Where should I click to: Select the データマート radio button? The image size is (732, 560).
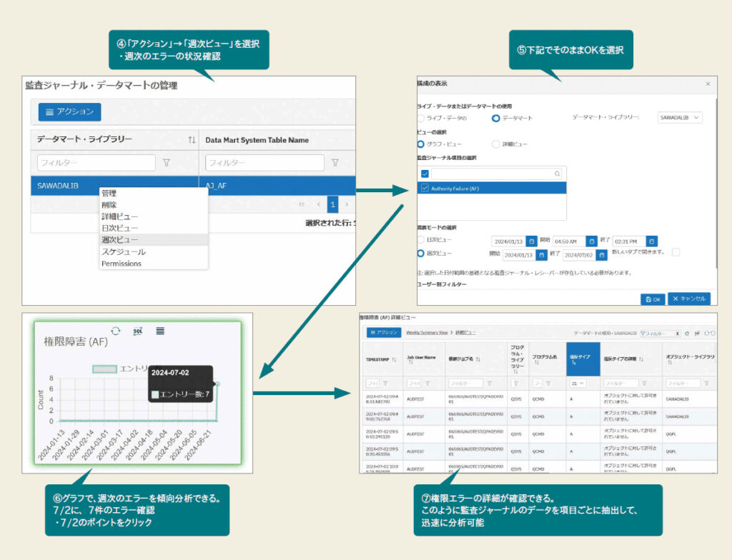pyautogui.click(x=495, y=118)
